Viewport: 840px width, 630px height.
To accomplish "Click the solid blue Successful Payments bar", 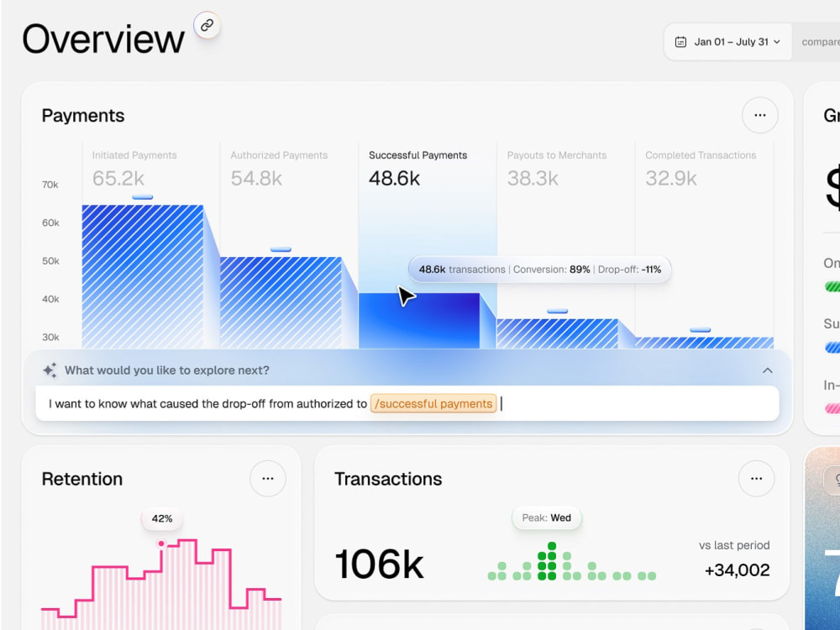I will (419, 321).
